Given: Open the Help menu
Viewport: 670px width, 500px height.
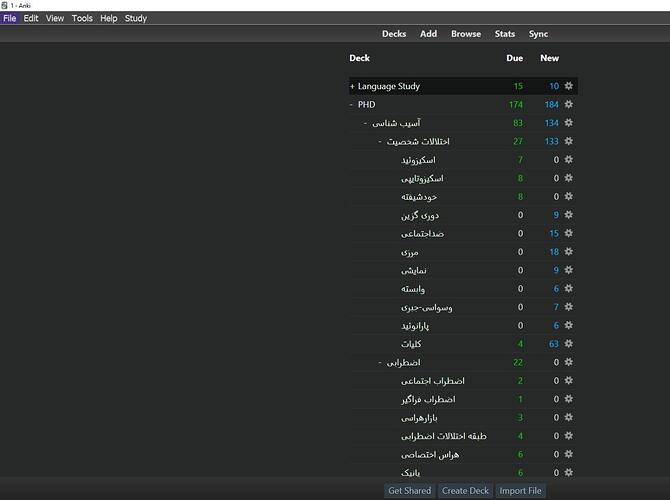Looking at the screenshot, I should click(109, 18).
